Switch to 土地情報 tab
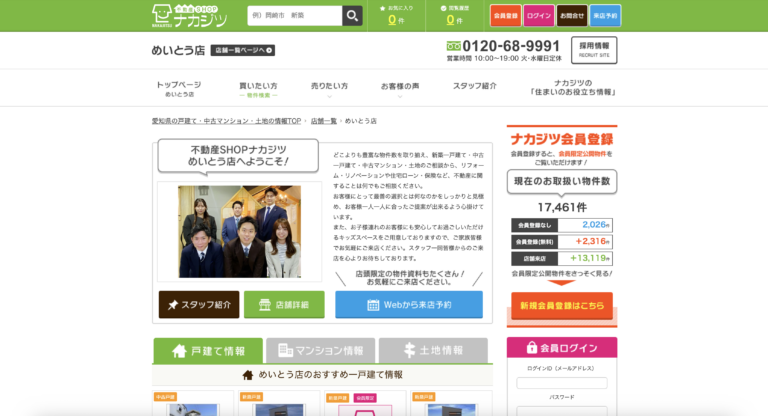 click(433, 351)
